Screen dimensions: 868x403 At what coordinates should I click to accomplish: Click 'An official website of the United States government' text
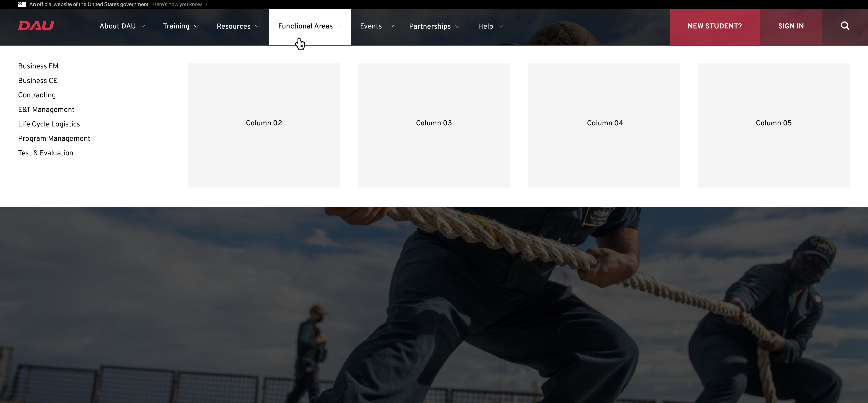click(x=89, y=4)
